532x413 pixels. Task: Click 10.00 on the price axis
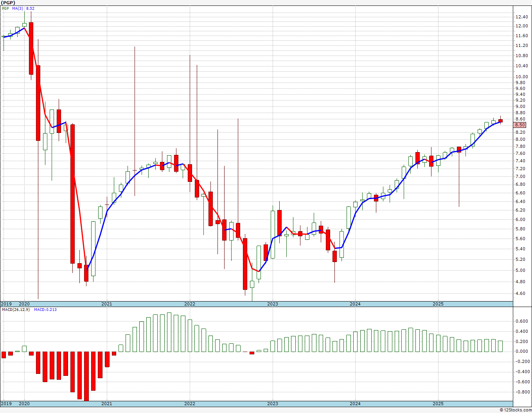click(521, 77)
